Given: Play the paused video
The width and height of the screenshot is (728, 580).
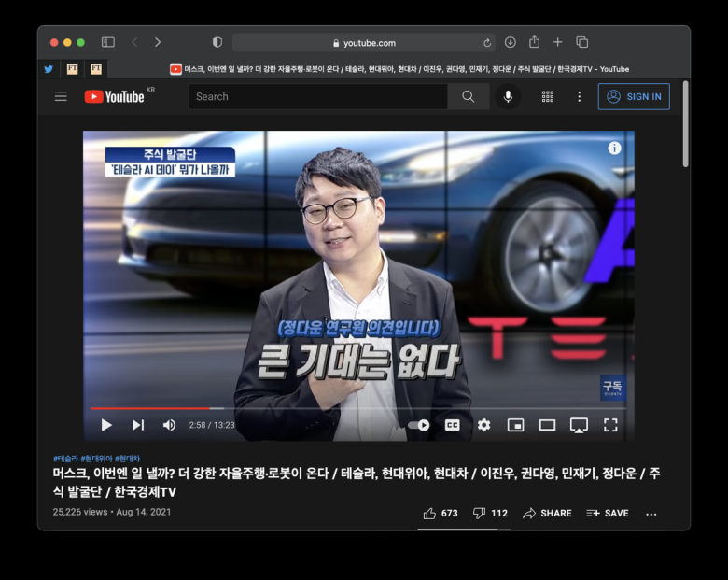Looking at the screenshot, I should tap(106, 425).
